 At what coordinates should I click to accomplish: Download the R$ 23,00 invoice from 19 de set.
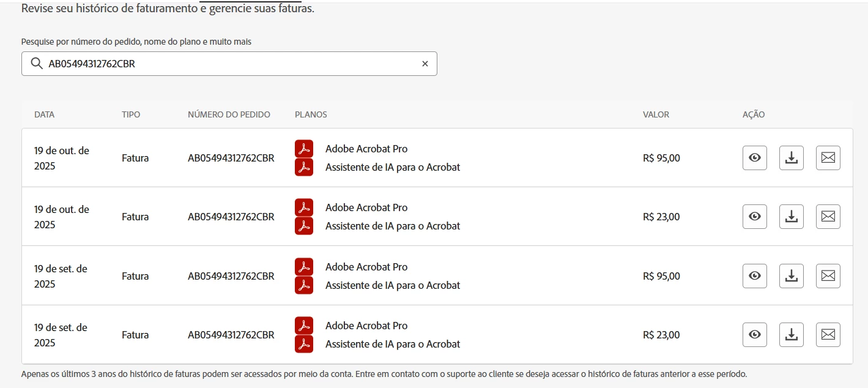point(791,335)
